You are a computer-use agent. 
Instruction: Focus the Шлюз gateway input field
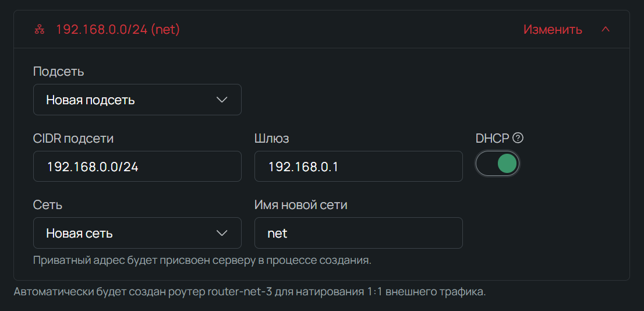(358, 167)
